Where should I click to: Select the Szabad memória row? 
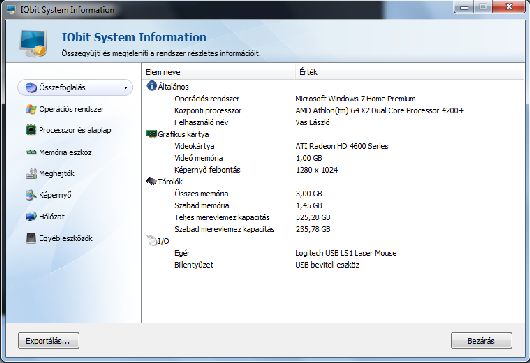[333, 205]
